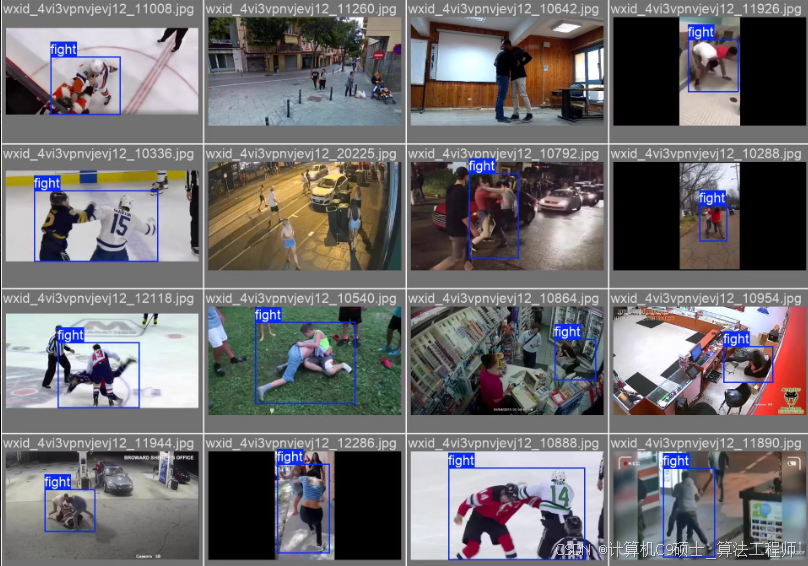Viewport: 808px width, 566px height.
Task: Open the thumbnail of image 11008.jpg
Action: 102,71
